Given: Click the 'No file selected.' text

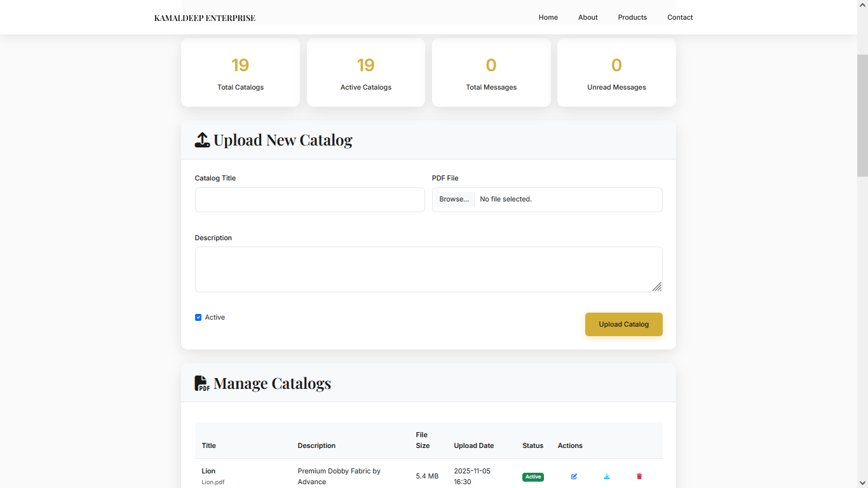Looking at the screenshot, I should click(506, 200).
